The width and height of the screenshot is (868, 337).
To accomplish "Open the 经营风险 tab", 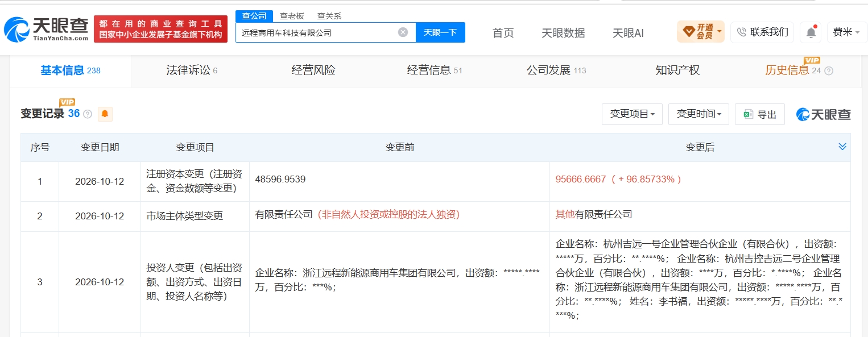I will tap(313, 70).
